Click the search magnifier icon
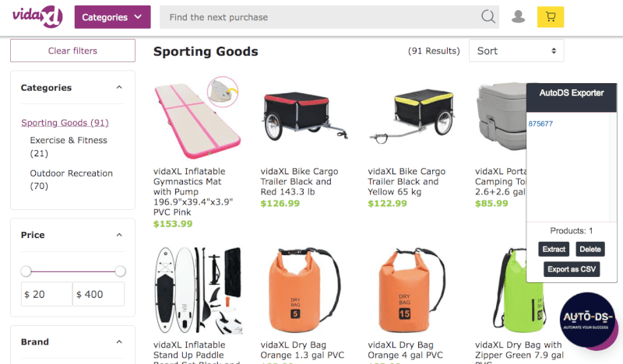Viewport: 623px width, 364px height. tap(488, 16)
